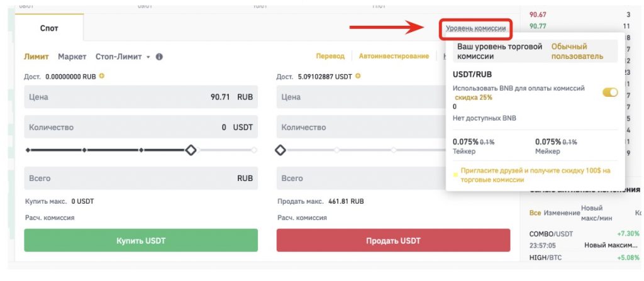
Task: Open the Автоинвестирование link
Action: pos(394,57)
